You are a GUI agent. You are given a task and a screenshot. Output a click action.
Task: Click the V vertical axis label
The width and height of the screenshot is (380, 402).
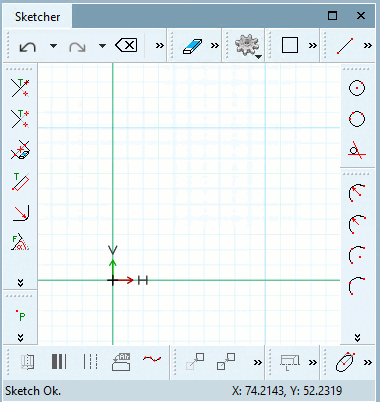[x=113, y=250]
